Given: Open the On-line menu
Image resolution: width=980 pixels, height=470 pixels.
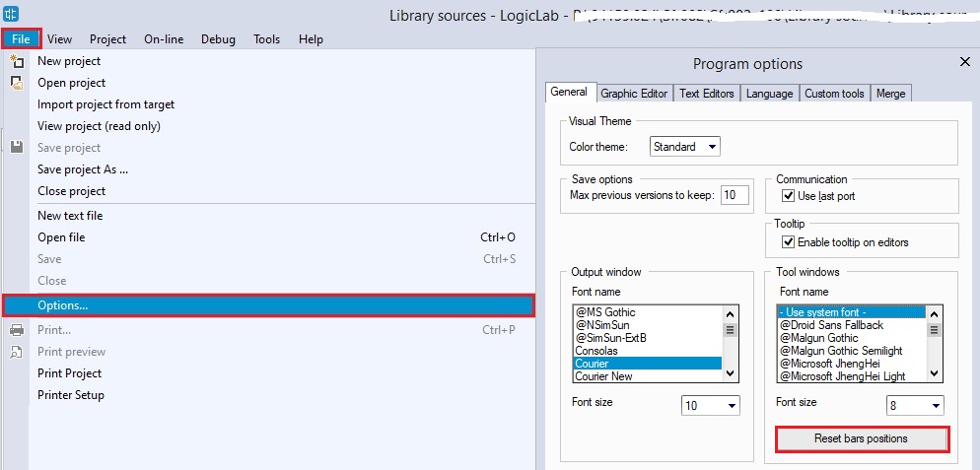Looking at the screenshot, I should pos(164,38).
